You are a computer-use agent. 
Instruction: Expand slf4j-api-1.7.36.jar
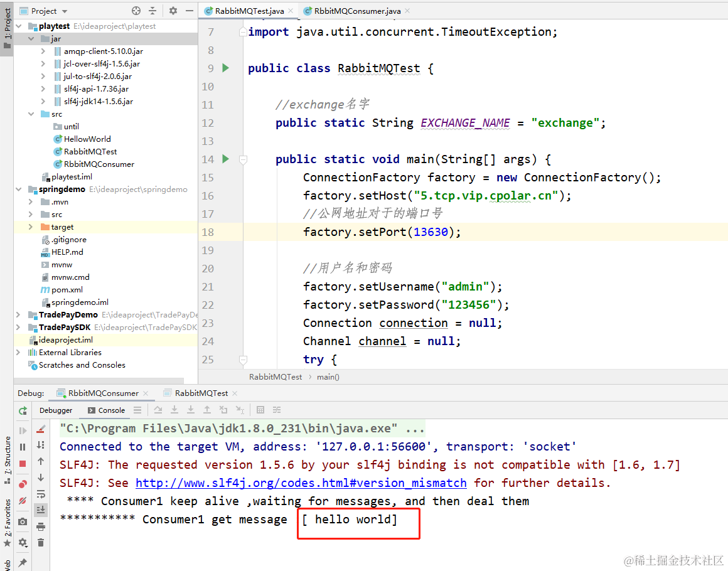pyautogui.click(x=43, y=88)
